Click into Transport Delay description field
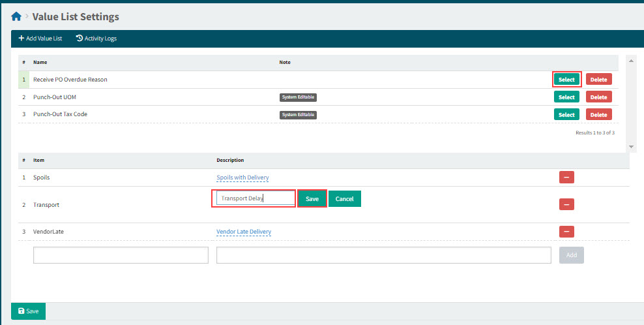 pyautogui.click(x=255, y=198)
